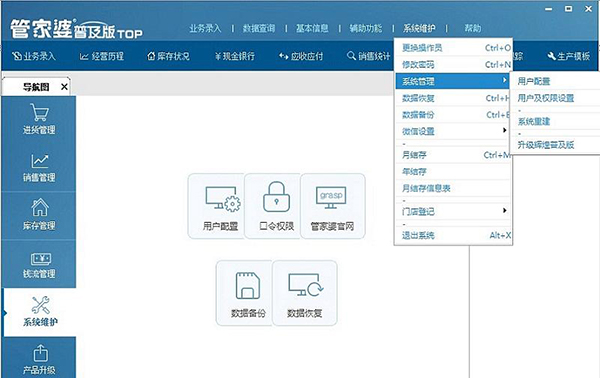Open the 数据恢复 monitor-refresh tile
This screenshot has width=600, height=378.
pos(305,293)
